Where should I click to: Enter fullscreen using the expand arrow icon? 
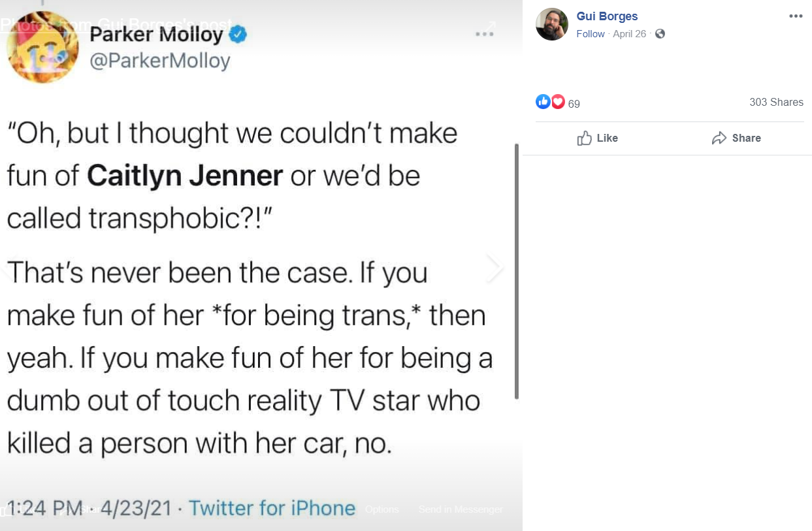click(491, 26)
